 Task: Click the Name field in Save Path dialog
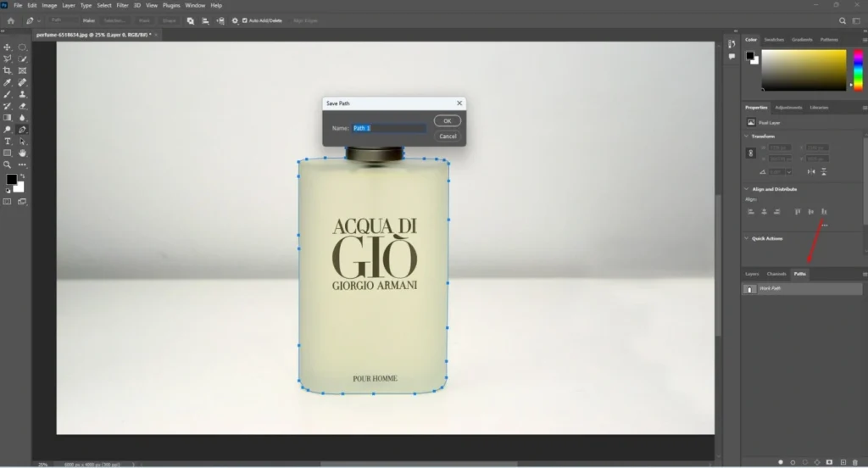tap(389, 128)
